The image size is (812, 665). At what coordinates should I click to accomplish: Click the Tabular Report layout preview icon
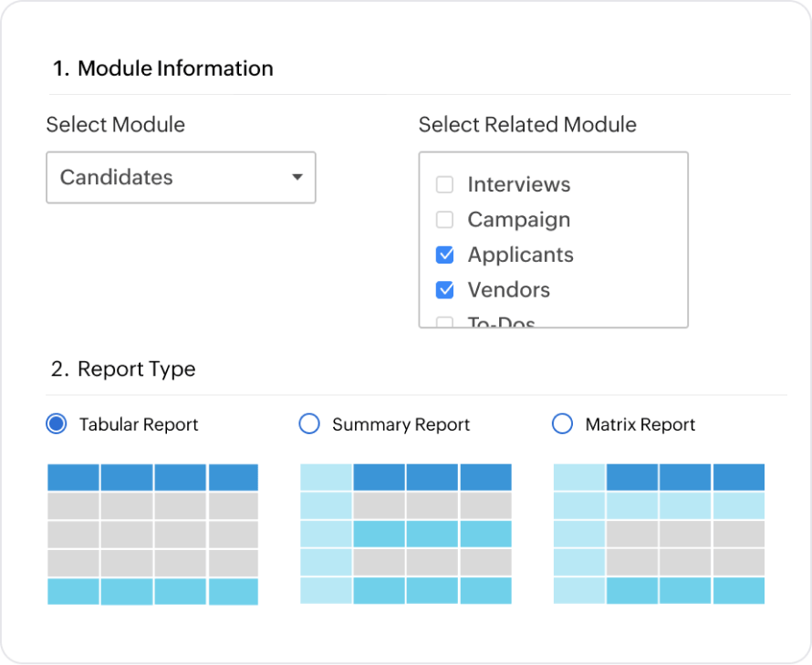pos(152,535)
